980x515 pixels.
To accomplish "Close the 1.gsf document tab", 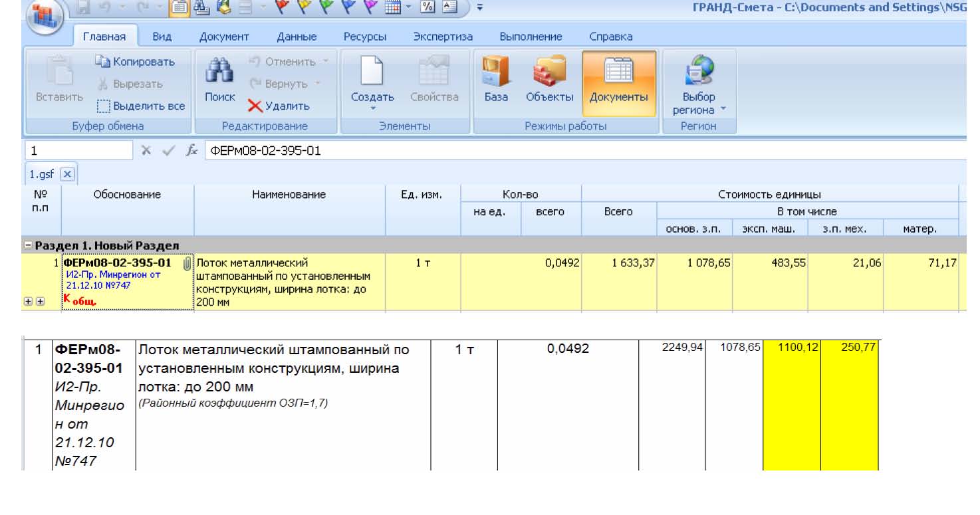I will tap(67, 174).
